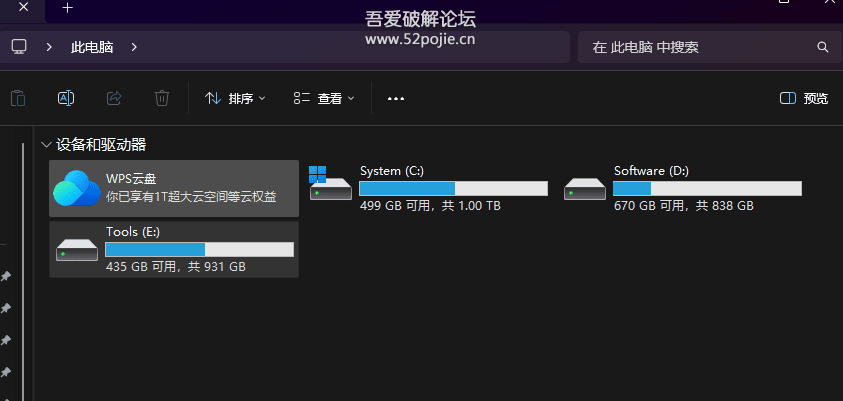
Task: Click the delete trash can icon
Action: point(162,98)
